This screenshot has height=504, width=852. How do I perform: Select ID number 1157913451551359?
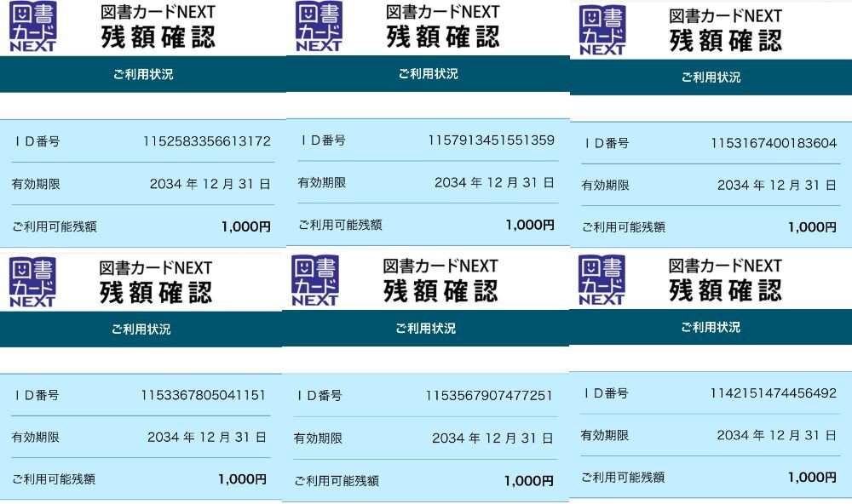(x=492, y=140)
